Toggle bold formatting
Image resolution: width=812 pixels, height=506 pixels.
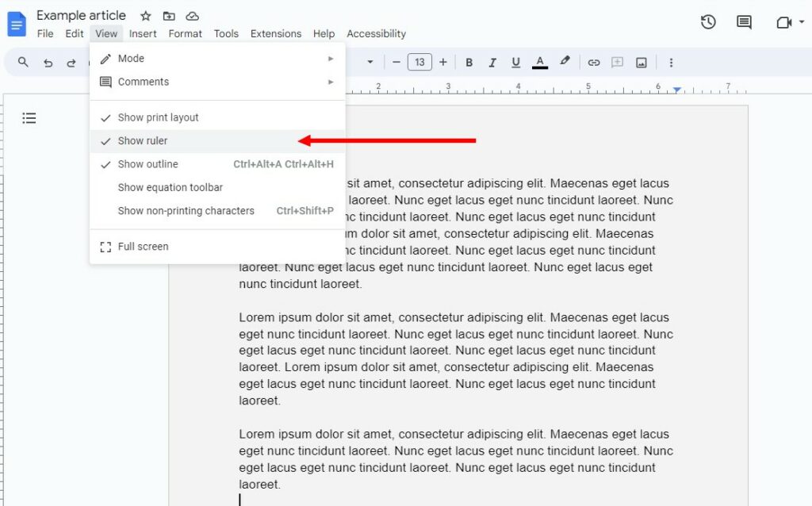(x=469, y=62)
